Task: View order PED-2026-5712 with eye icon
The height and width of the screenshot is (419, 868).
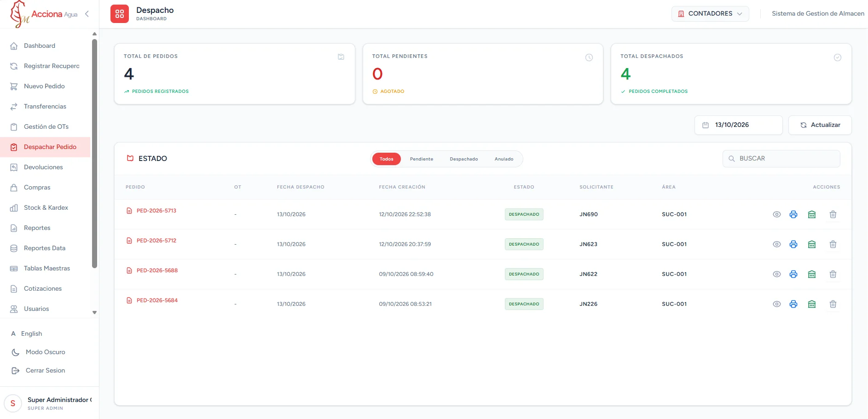Action: pyautogui.click(x=777, y=244)
